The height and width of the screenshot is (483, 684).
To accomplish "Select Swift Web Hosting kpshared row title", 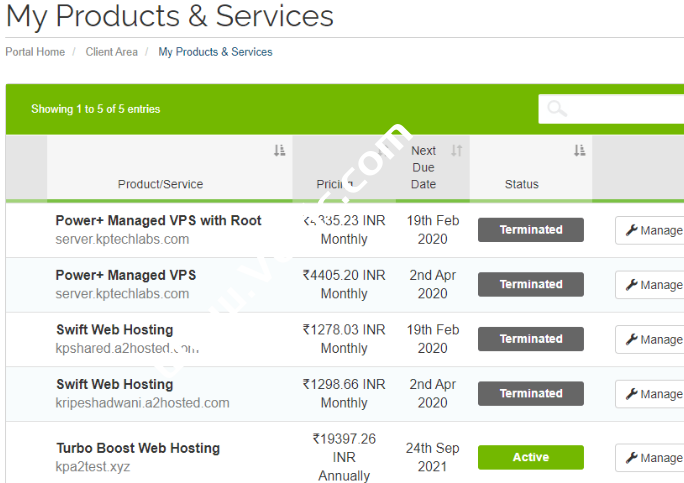I will [114, 330].
